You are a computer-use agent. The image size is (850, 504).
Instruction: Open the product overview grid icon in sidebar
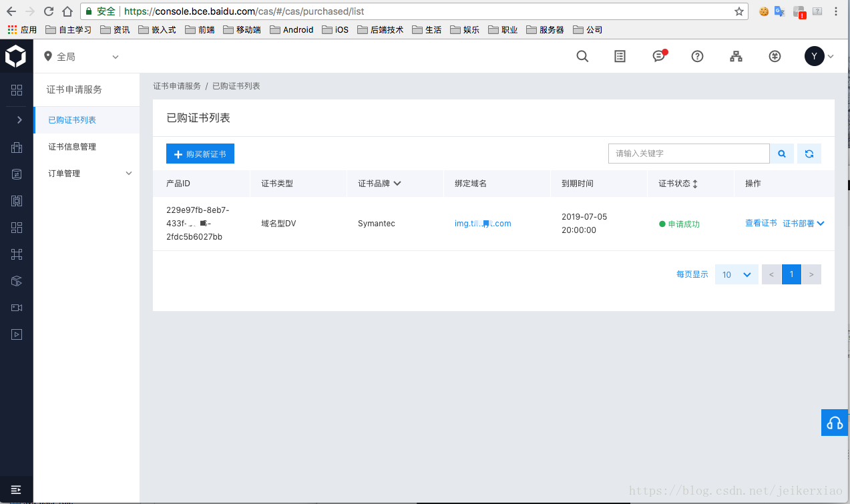tap(17, 90)
